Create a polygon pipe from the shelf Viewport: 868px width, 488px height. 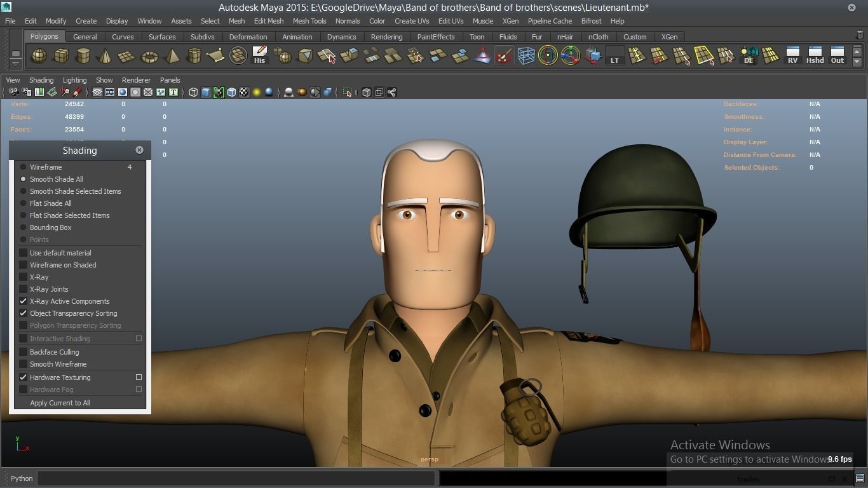pyautogui.click(x=194, y=56)
